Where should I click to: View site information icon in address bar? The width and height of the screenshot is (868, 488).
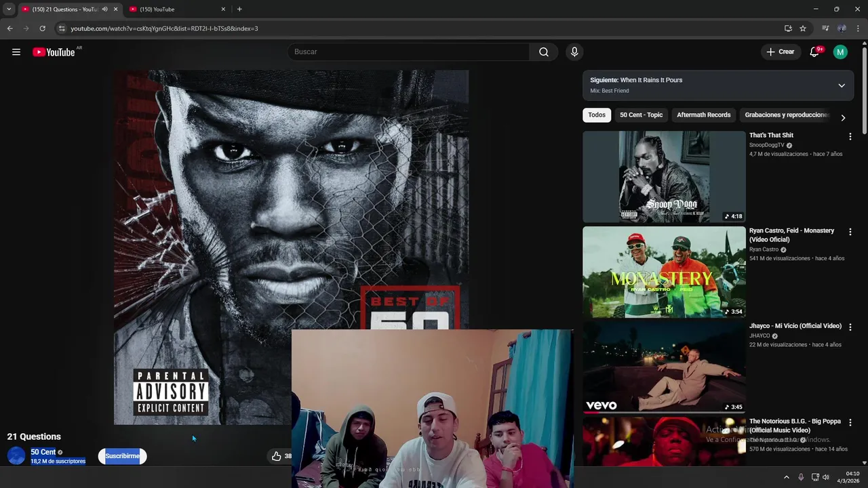click(x=61, y=28)
